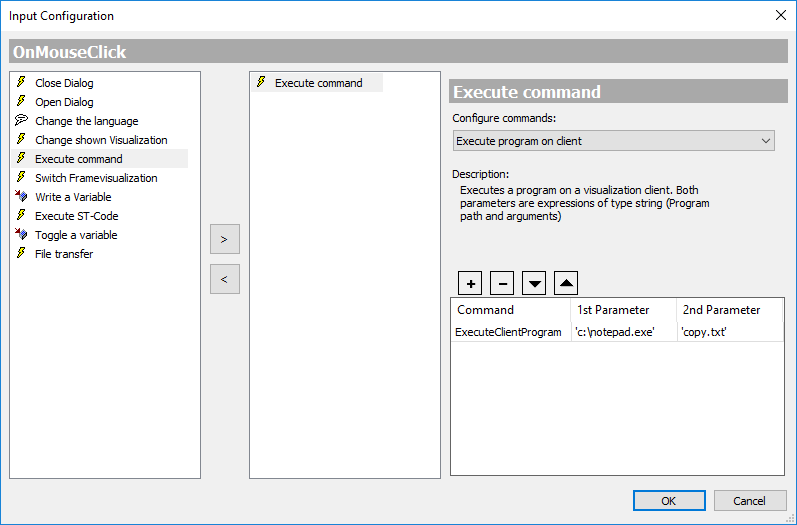Click the lightning icon beside Execute command in left list
The image size is (797, 525).
tap(21, 158)
